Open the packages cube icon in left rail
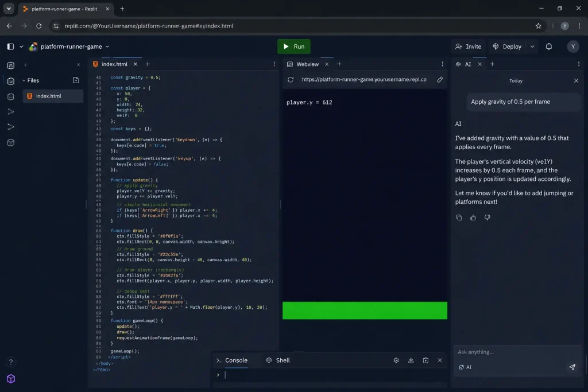The width and height of the screenshot is (588, 392). [10, 143]
